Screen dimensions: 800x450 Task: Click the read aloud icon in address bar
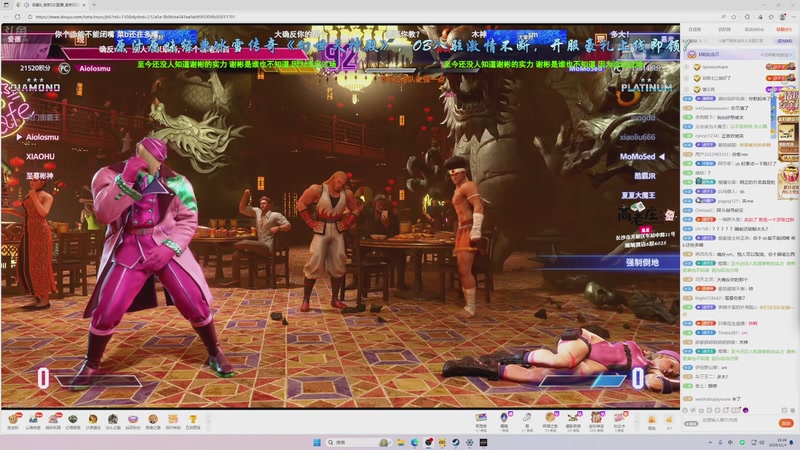(723, 17)
